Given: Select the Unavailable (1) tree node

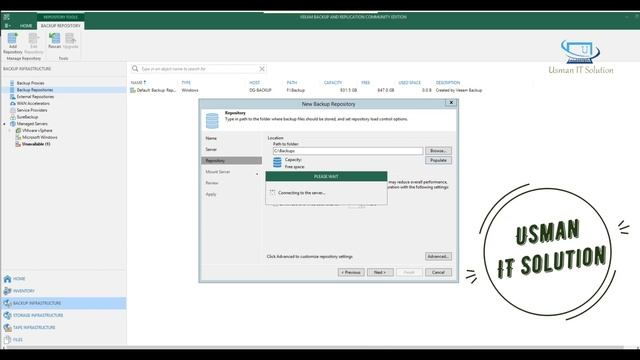Looking at the screenshot, I should (x=36, y=144).
